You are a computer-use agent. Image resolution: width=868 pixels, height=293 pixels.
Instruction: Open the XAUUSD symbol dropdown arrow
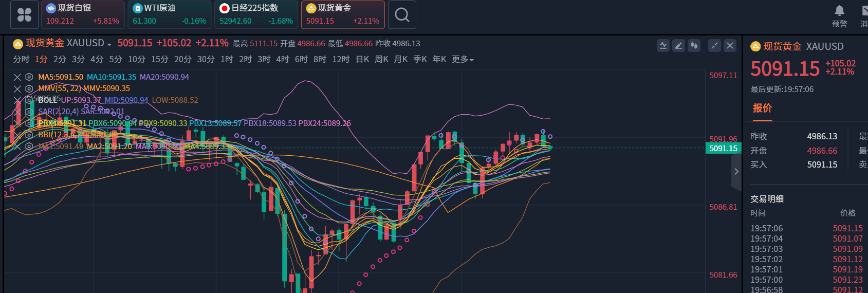click(x=109, y=44)
